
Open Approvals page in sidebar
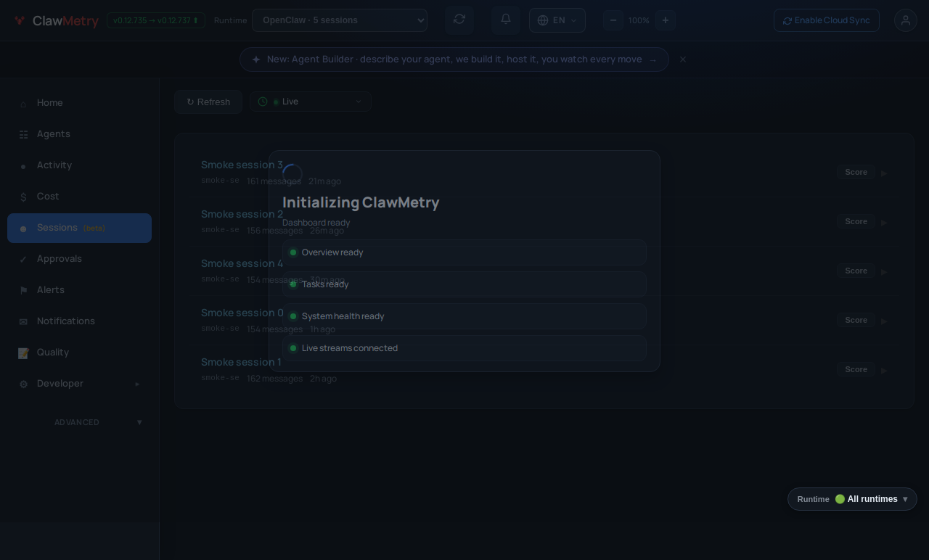[80, 259]
